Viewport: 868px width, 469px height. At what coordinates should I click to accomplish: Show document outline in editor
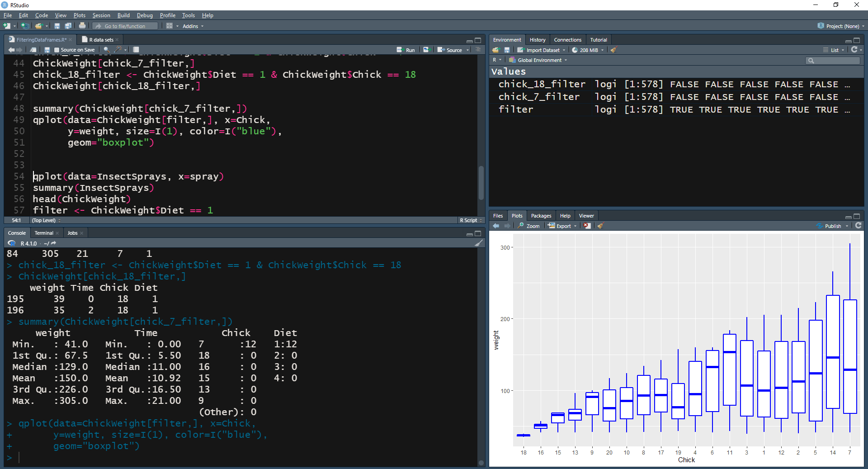[x=478, y=50]
